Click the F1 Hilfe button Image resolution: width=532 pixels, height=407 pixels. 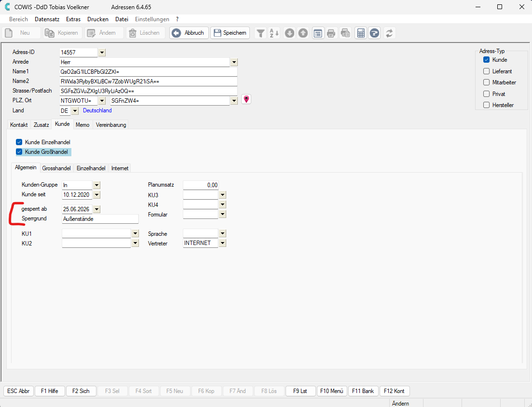click(x=50, y=391)
